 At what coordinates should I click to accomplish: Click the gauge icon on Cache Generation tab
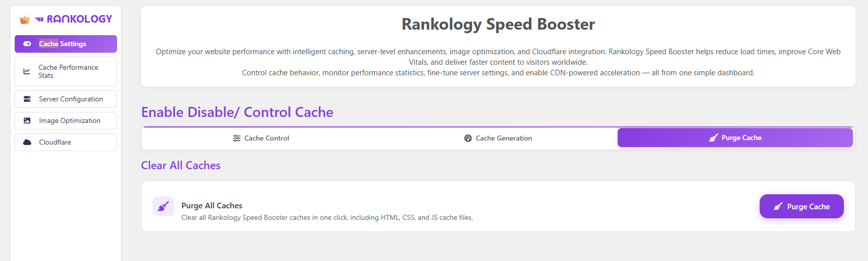468,139
